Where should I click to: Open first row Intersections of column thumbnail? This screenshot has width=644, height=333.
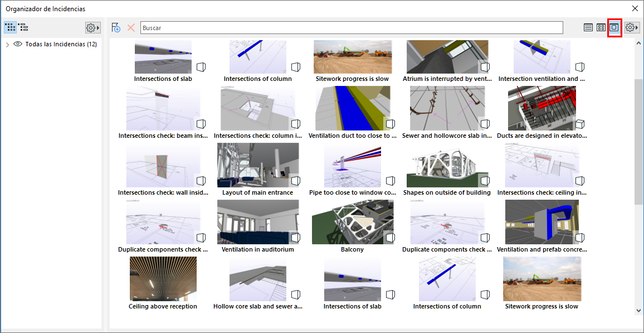click(x=258, y=57)
